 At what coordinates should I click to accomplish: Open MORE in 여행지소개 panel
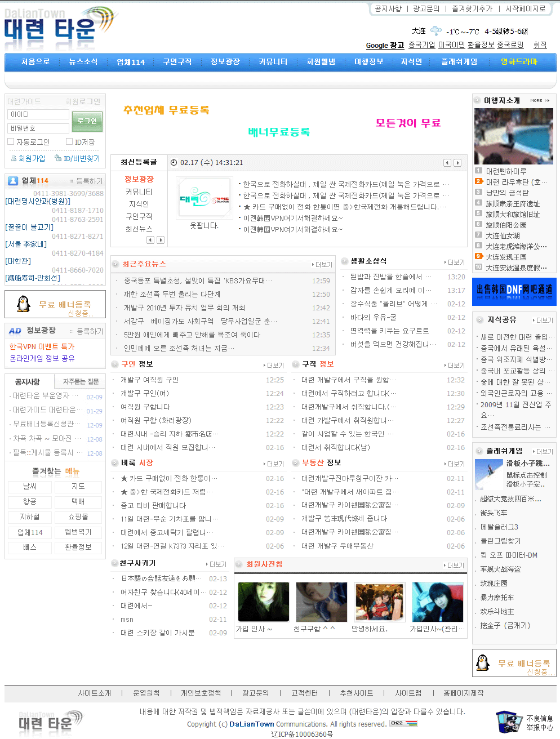click(x=539, y=100)
